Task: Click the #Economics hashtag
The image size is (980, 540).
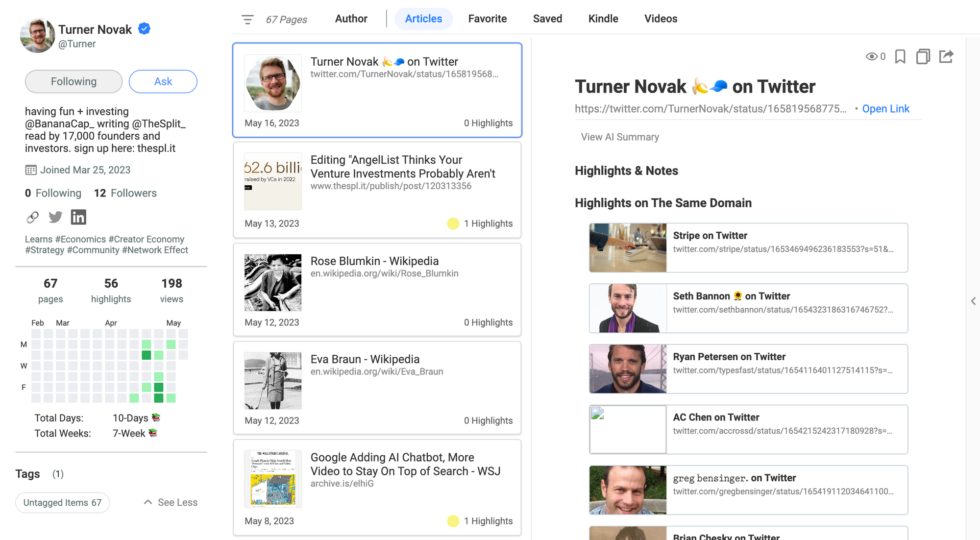Action: click(80, 239)
